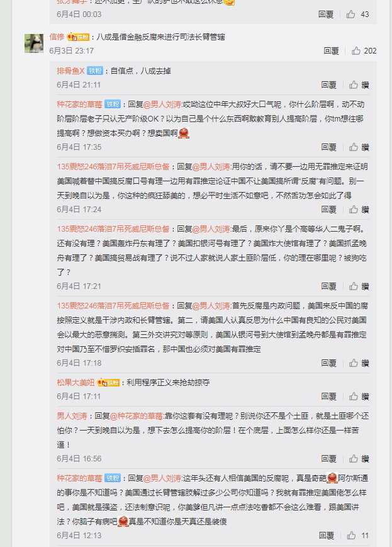Reply to 排骨鱼X's comment
The width and height of the screenshot is (392, 547).
329,85
